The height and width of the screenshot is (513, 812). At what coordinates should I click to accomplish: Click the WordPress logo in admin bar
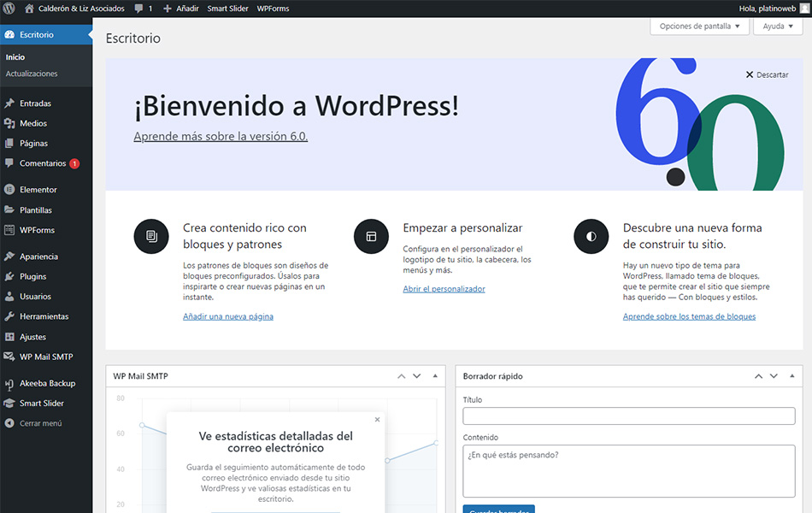[x=9, y=9]
